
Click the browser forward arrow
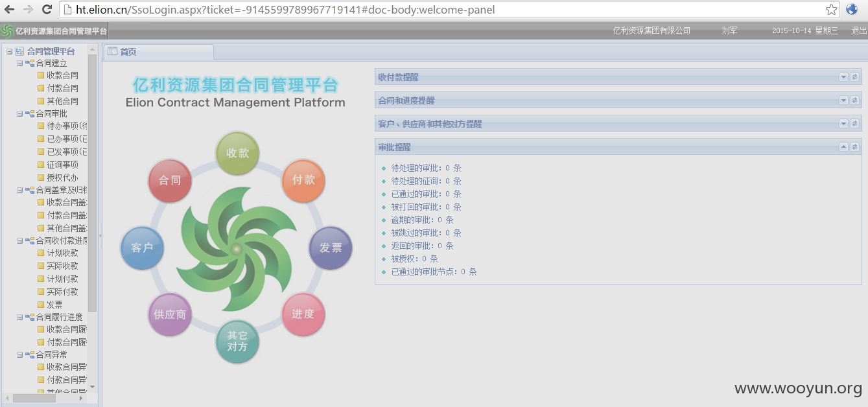(28, 10)
